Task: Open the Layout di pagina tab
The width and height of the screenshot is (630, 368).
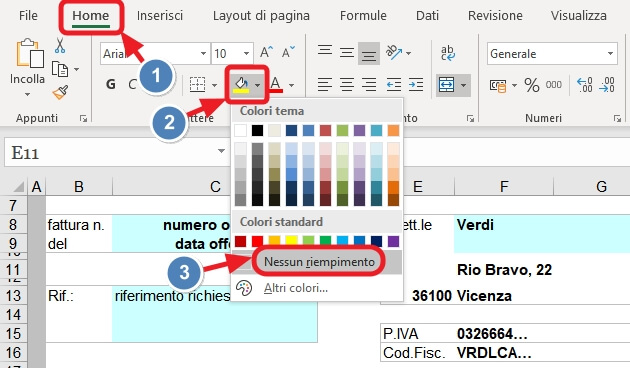Action: (x=261, y=16)
